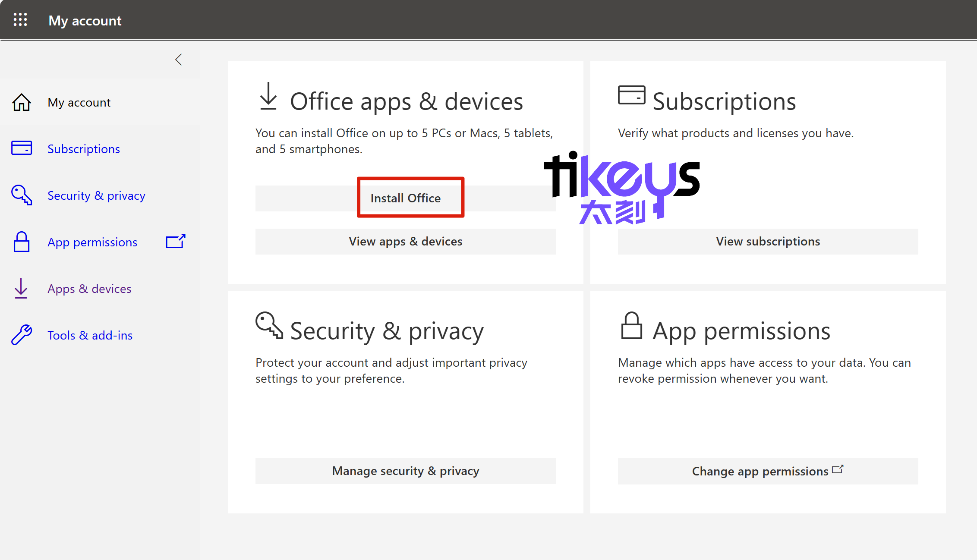Click the lock icon beside App permissions in sidebar

coord(22,242)
